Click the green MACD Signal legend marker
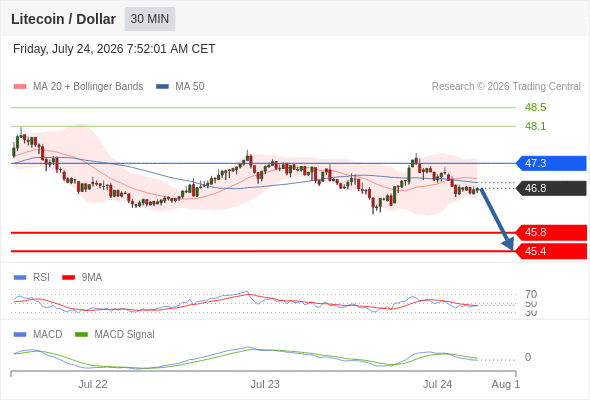 (81, 335)
